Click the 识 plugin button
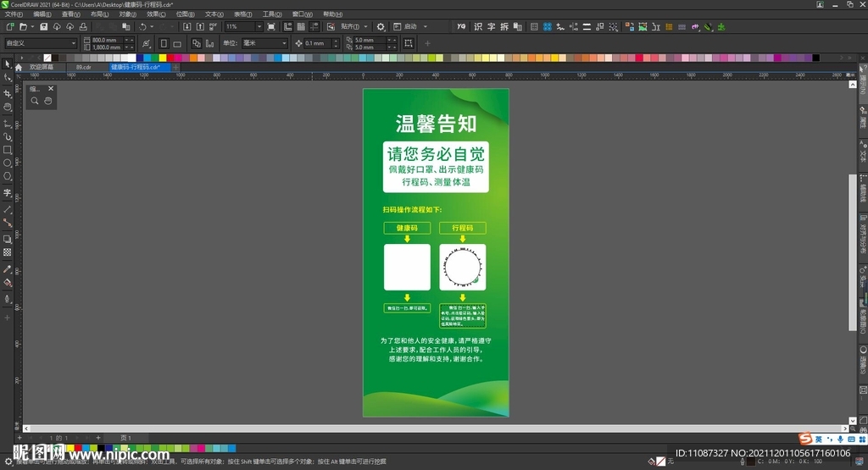 coord(478,26)
